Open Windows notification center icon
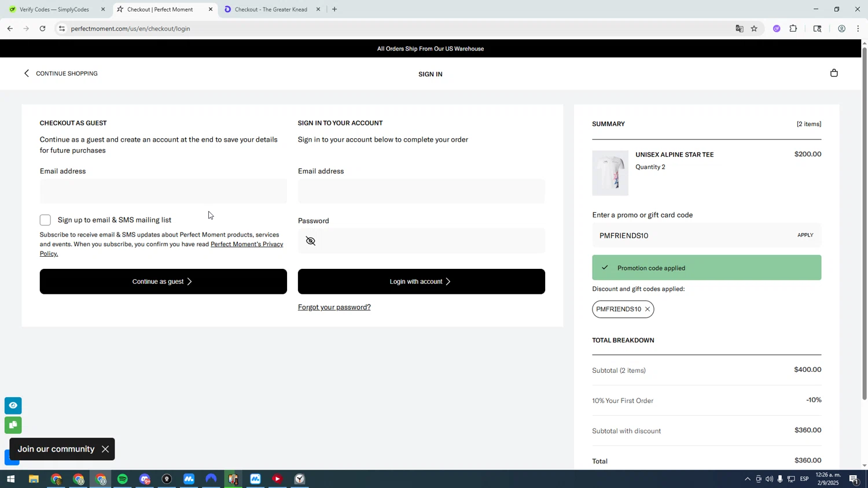This screenshot has width=868, height=488. coord(854,479)
